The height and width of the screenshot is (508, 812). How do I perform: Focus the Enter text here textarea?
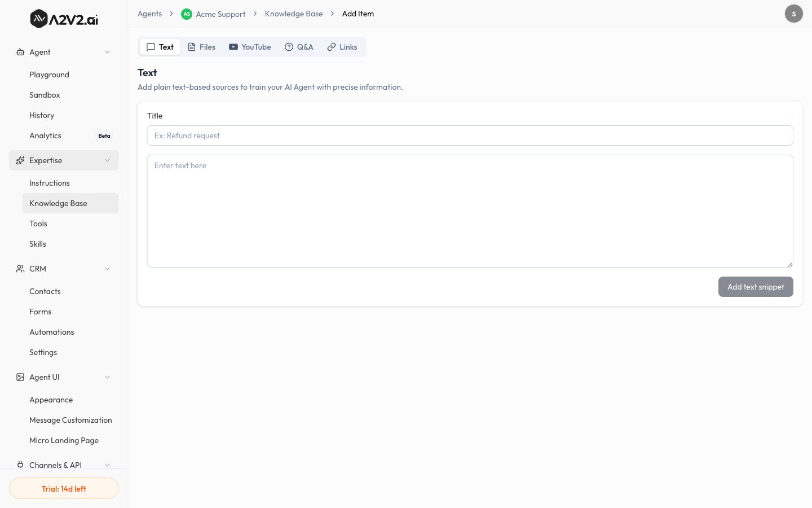point(470,211)
